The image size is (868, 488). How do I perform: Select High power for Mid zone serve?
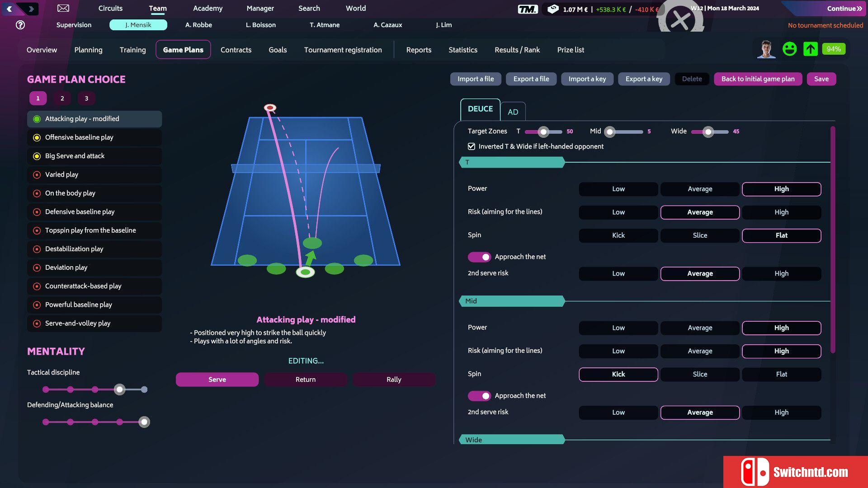coord(781,328)
